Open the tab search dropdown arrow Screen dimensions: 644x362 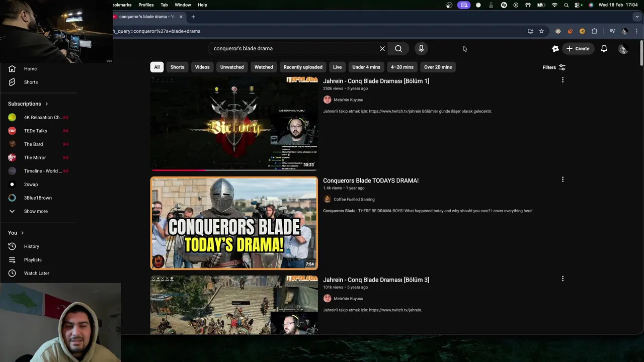(x=637, y=17)
